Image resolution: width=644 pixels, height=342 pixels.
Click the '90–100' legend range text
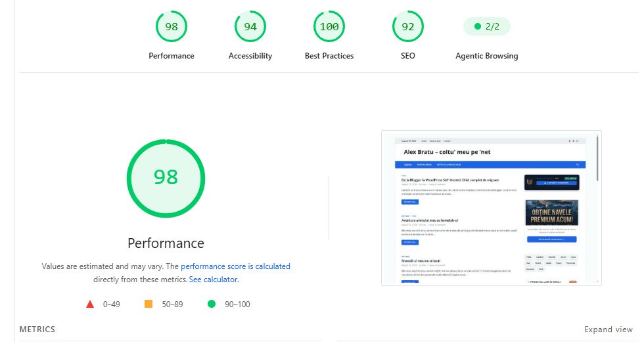click(x=237, y=304)
